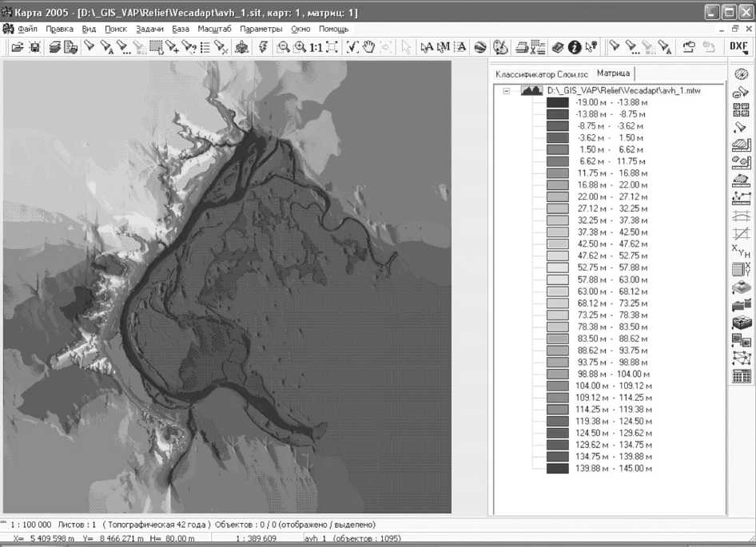Image resolution: width=756 pixels, height=547 pixels.
Task: Click the Open file folder icon
Action: [17, 47]
